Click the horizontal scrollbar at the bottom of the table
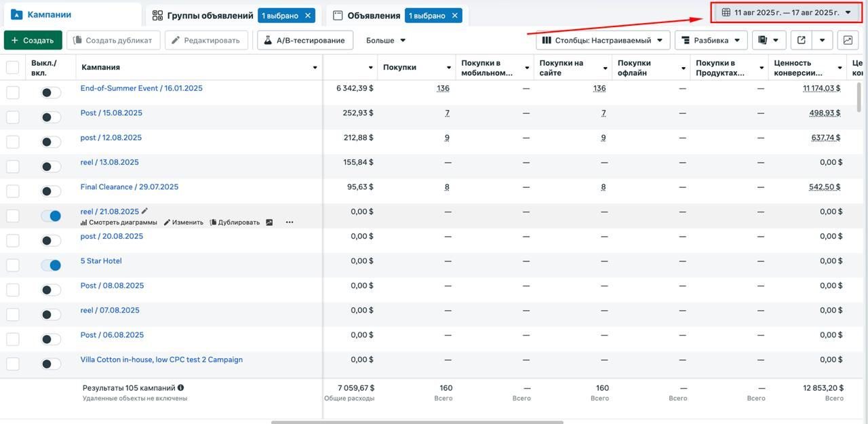This screenshot has height=424, width=868. point(417,422)
